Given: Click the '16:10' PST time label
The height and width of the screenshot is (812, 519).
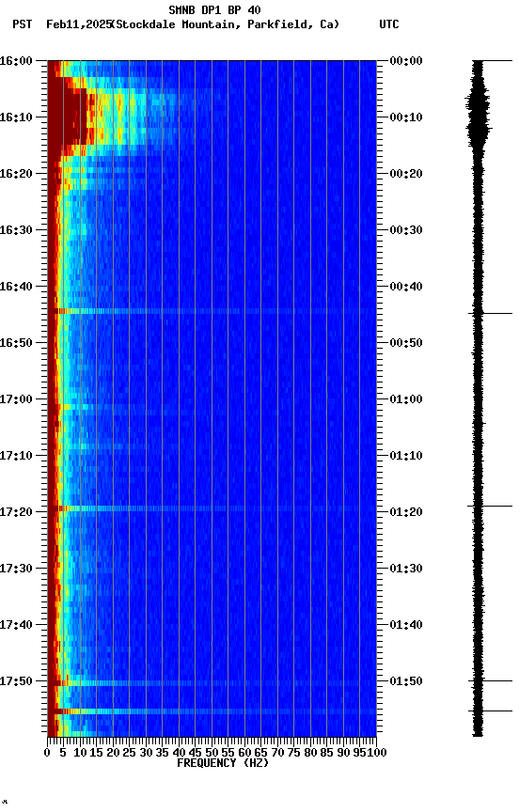Looking at the screenshot, I should [16, 117].
